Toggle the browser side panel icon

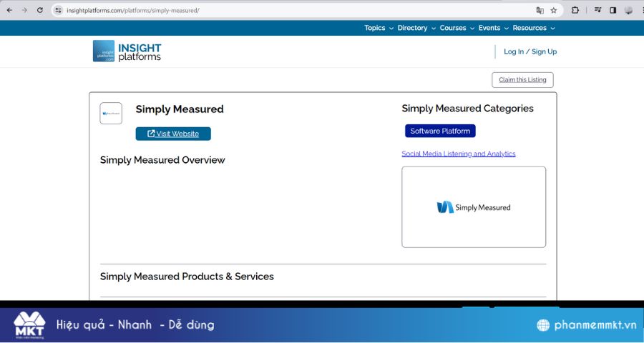(613, 10)
